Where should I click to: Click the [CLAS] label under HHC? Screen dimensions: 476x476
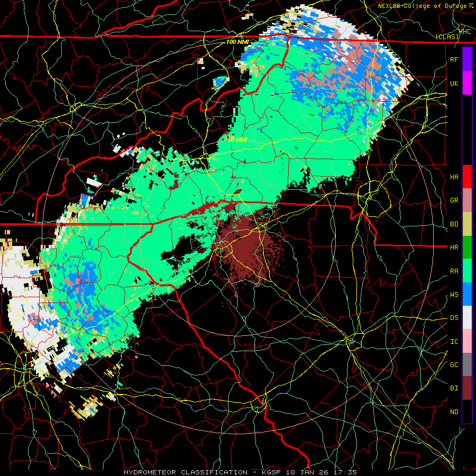(x=447, y=37)
